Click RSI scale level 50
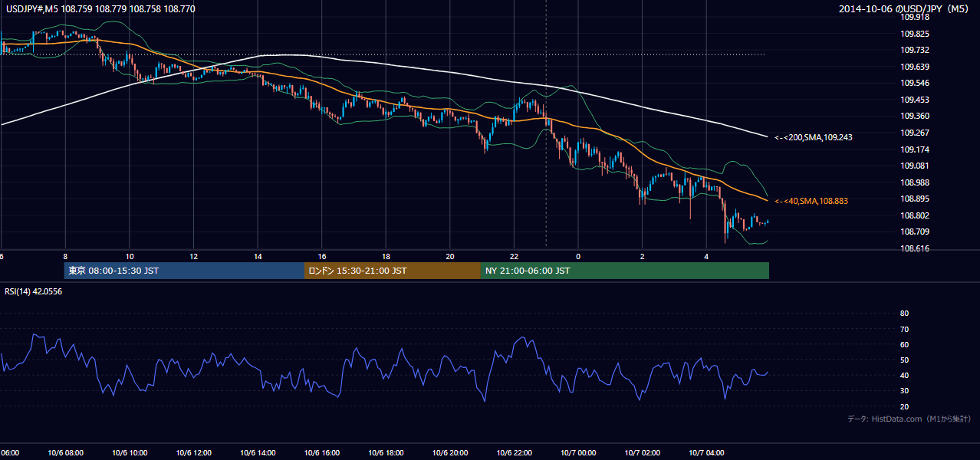Image resolution: width=980 pixels, height=460 pixels. pos(904,360)
